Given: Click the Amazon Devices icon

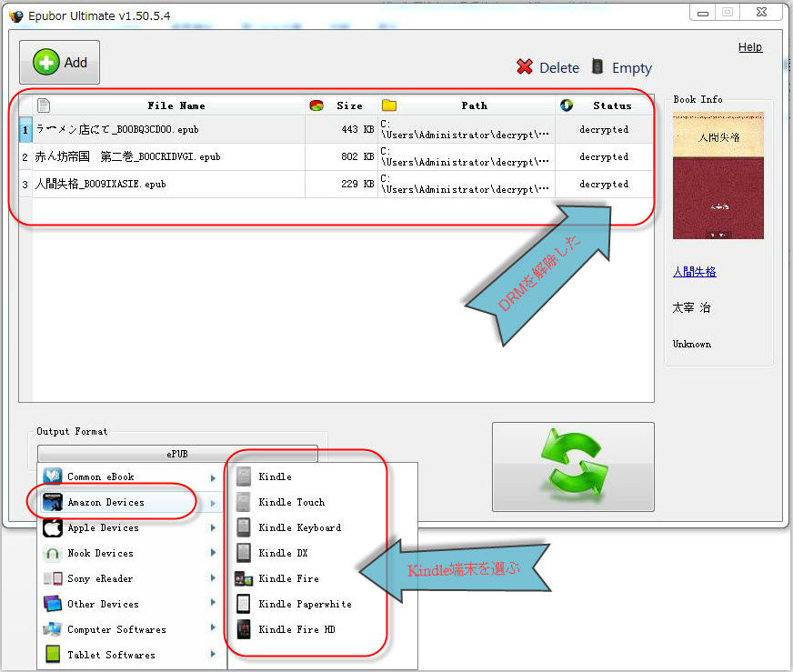Looking at the screenshot, I should [53, 502].
